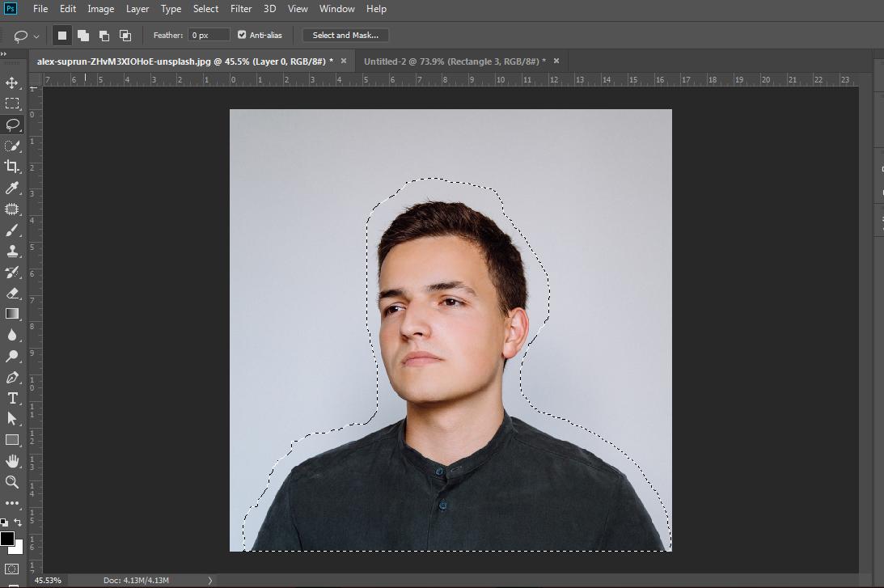Select the Rectangular Marquee tool
884x588 pixels.
(12, 104)
